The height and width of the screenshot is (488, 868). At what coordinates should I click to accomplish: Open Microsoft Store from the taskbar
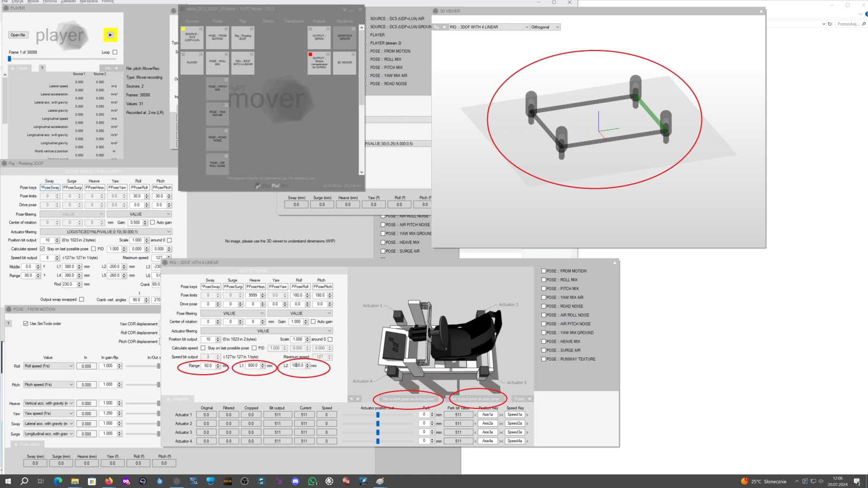point(92,481)
